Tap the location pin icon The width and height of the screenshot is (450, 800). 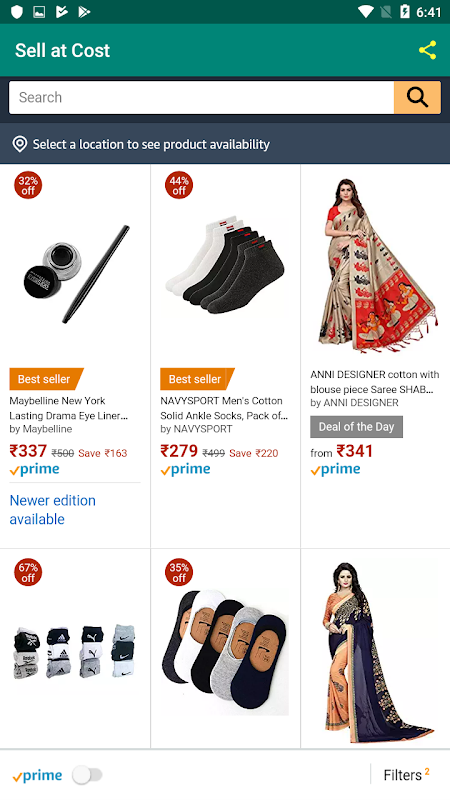pyautogui.click(x=19, y=144)
